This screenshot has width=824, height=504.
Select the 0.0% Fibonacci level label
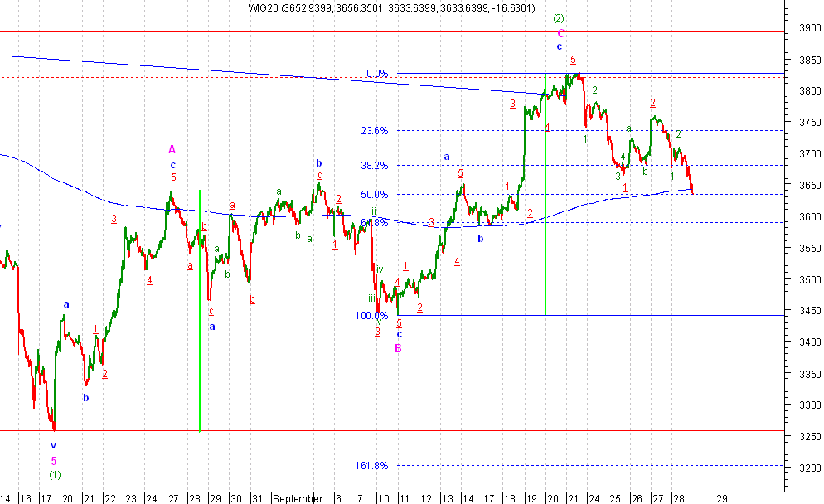pyautogui.click(x=377, y=74)
